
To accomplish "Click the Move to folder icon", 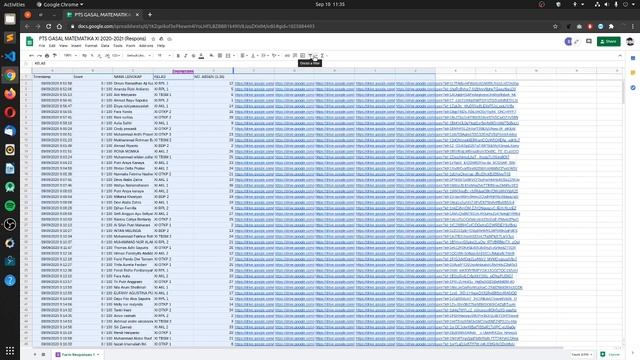I will (x=161, y=39).
